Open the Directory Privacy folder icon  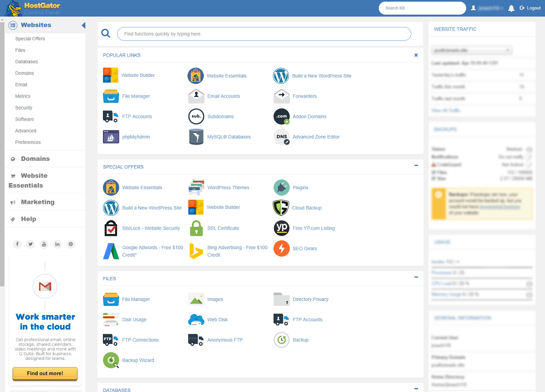click(282, 299)
